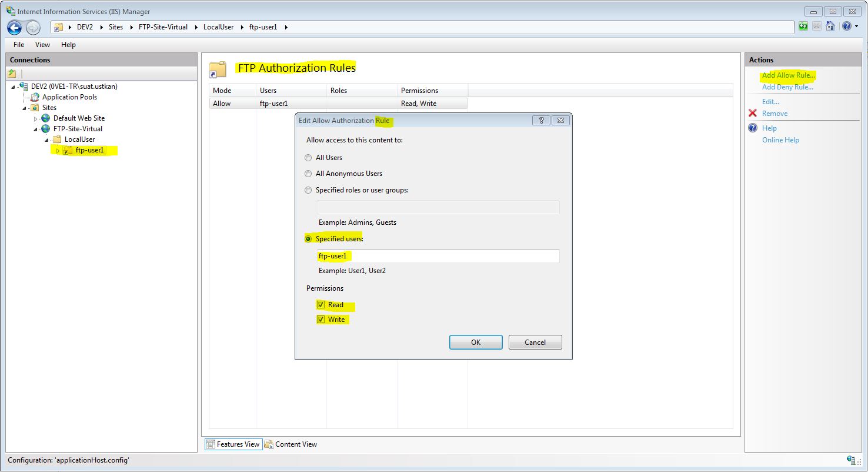Cancel the Edit Allow Authorization Rule dialog

click(535, 343)
